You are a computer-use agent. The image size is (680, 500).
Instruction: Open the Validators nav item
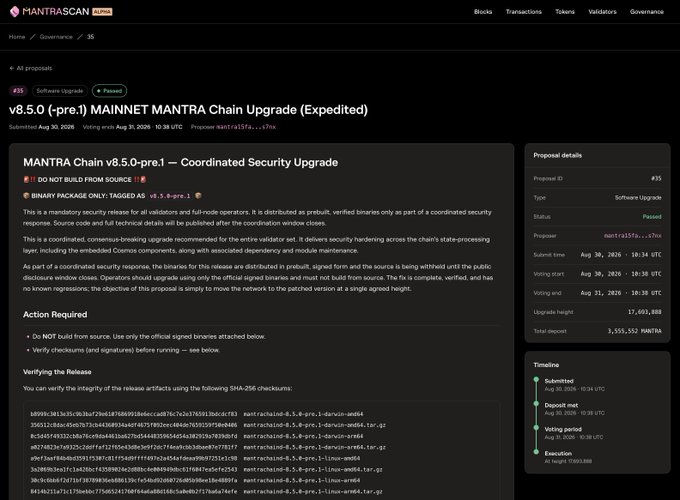coord(602,12)
